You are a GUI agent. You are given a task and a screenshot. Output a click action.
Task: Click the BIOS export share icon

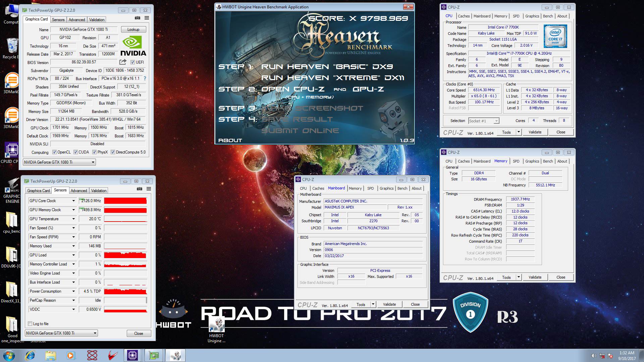click(x=123, y=62)
